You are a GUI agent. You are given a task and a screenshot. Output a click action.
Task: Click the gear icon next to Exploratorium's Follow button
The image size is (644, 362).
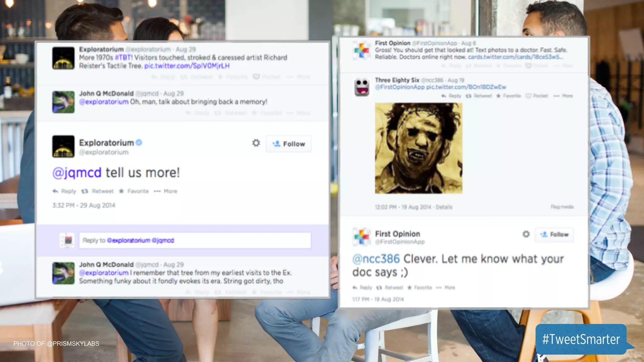click(256, 143)
